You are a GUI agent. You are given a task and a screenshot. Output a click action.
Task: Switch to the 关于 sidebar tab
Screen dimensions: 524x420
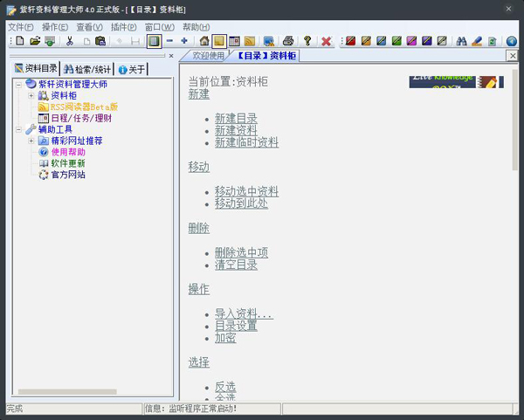(x=132, y=69)
